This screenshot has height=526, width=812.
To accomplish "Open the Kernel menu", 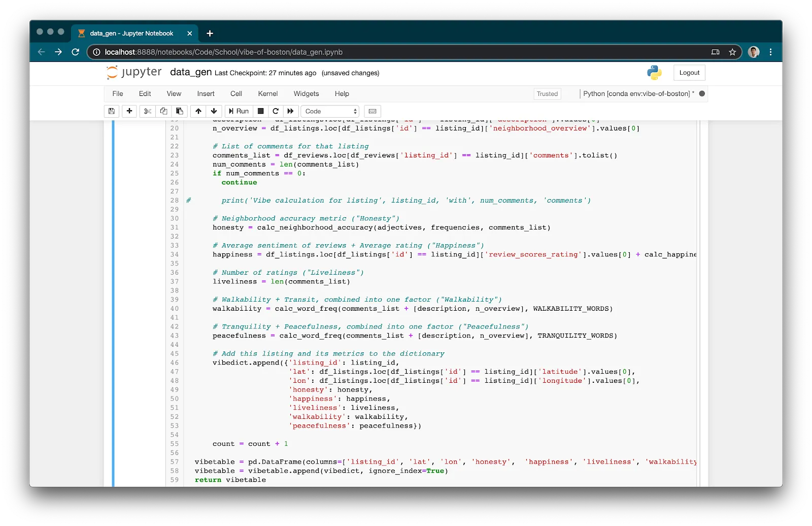I will 267,93.
